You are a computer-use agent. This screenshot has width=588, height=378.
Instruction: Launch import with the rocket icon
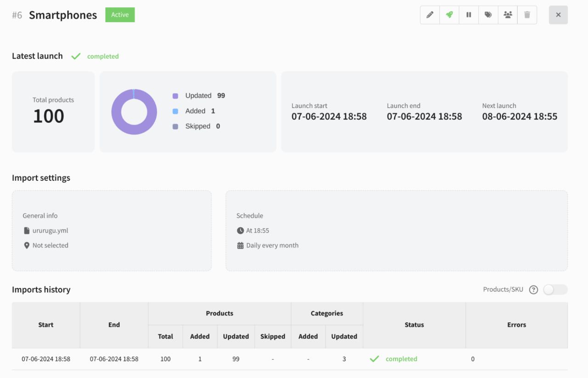[x=449, y=15]
